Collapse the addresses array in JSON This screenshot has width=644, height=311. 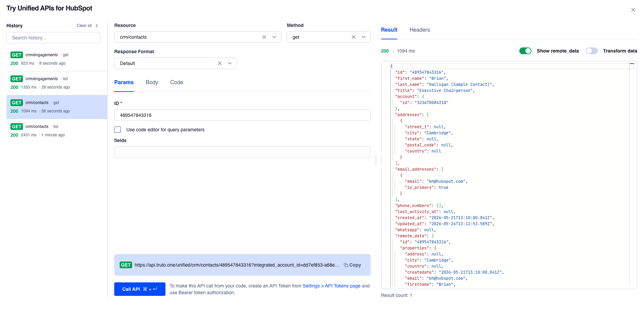(x=428, y=115)
